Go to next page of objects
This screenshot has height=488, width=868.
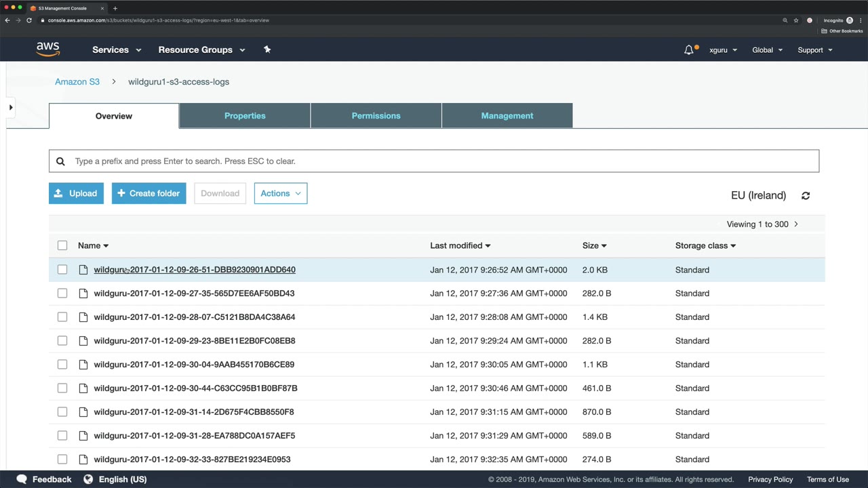click(x=796, y=224)
